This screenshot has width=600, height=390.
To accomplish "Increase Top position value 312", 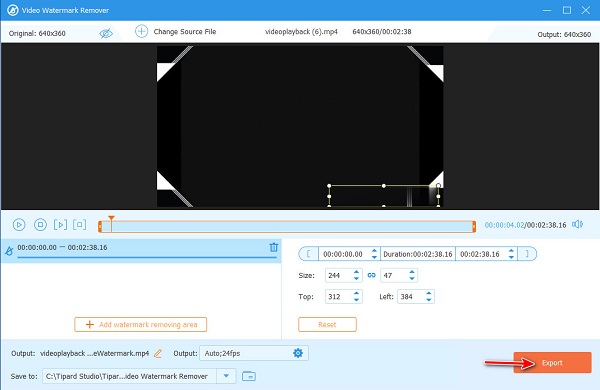I will point(357,293).
